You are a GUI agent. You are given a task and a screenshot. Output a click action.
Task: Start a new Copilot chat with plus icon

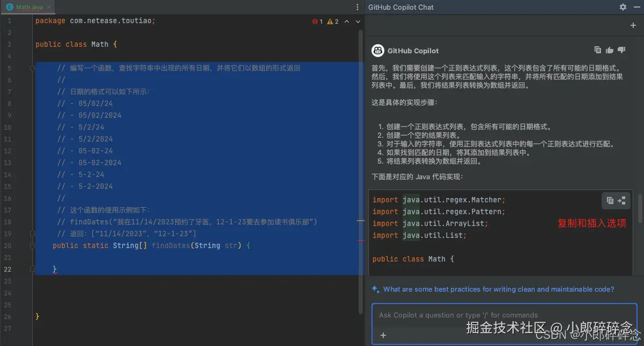[x=634, y=25]
